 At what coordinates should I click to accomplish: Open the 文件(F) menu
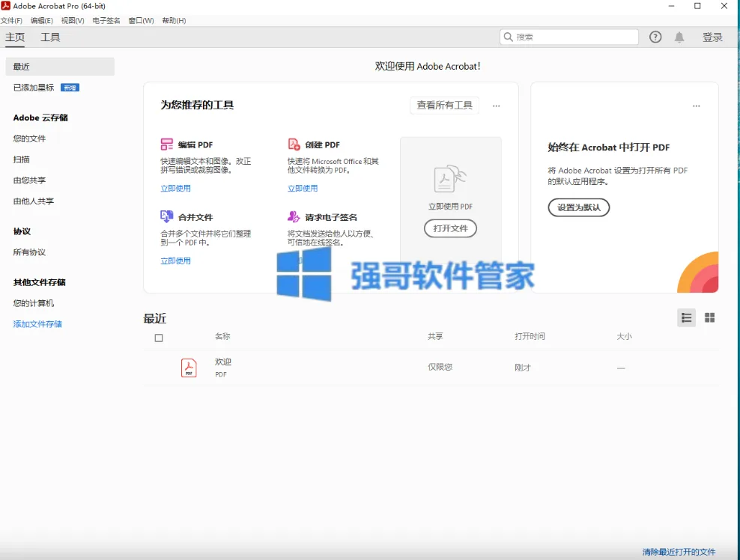(x=11, y=21)
